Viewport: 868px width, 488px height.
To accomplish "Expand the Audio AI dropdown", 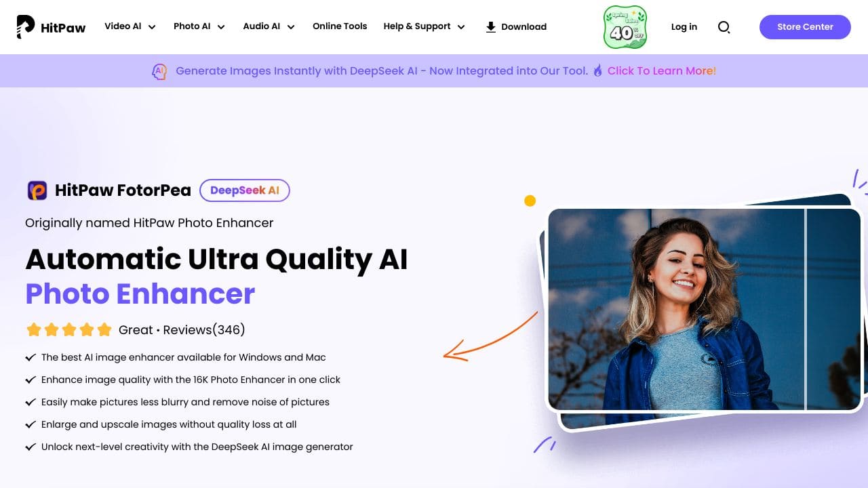I will (x=269, y=26).
